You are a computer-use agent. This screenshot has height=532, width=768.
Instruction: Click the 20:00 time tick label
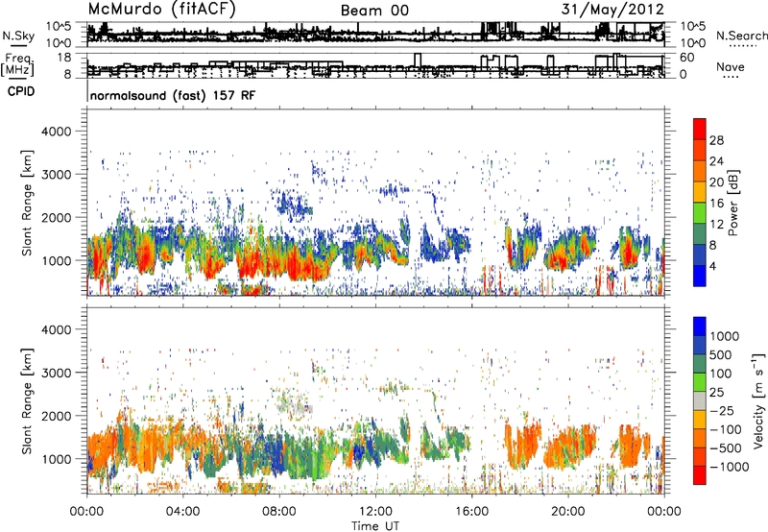(568, 512)
